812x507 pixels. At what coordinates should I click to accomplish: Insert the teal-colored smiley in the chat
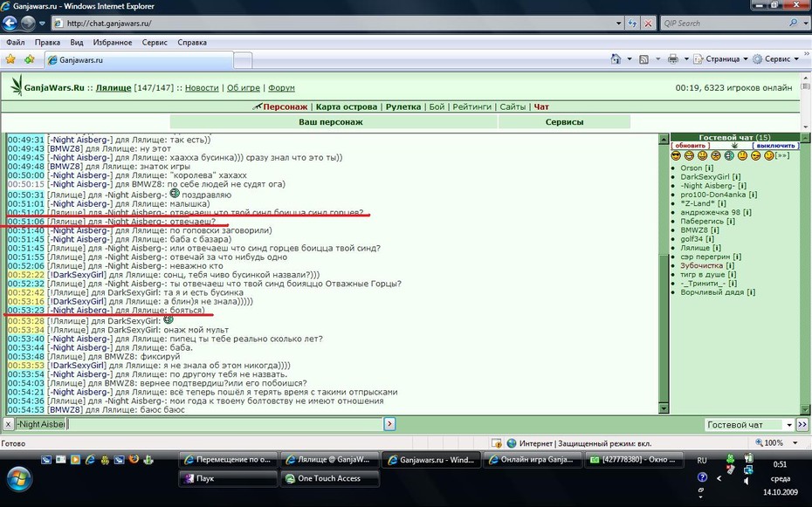point(729,155)
